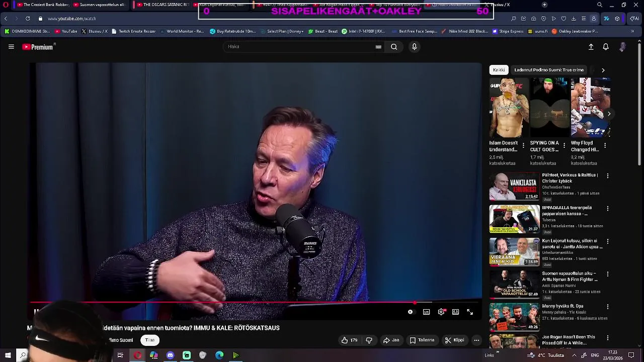Open 'Kun Leijonat kutsuu' video link
The height and width of the screenshot is (362, 644).
click(572, 244)
